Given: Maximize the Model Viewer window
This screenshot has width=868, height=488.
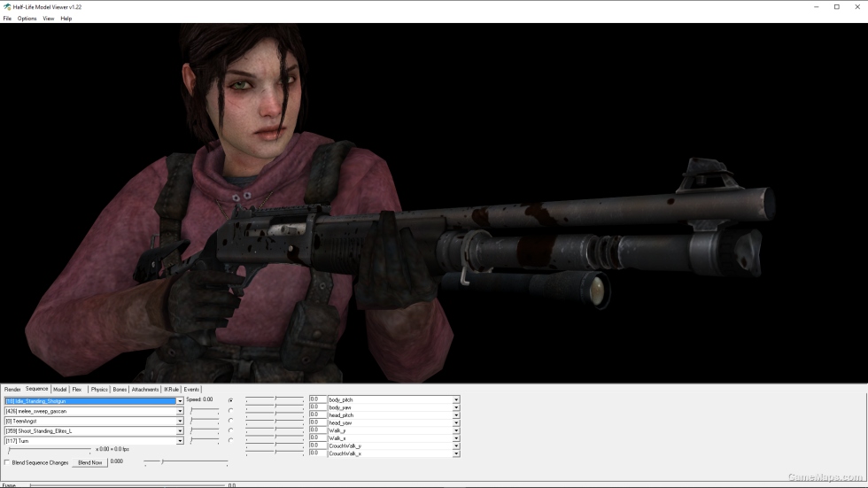Looking at the screenshot, I should coord(836,7).
